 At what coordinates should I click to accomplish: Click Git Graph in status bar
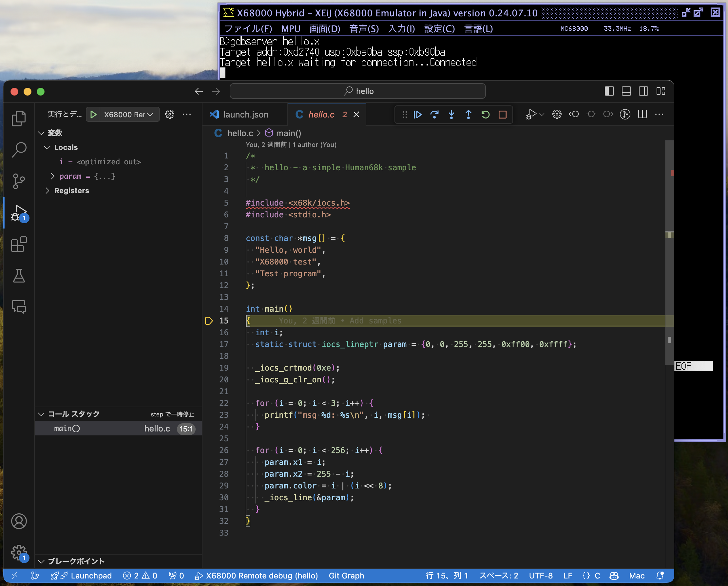point(346,576)
